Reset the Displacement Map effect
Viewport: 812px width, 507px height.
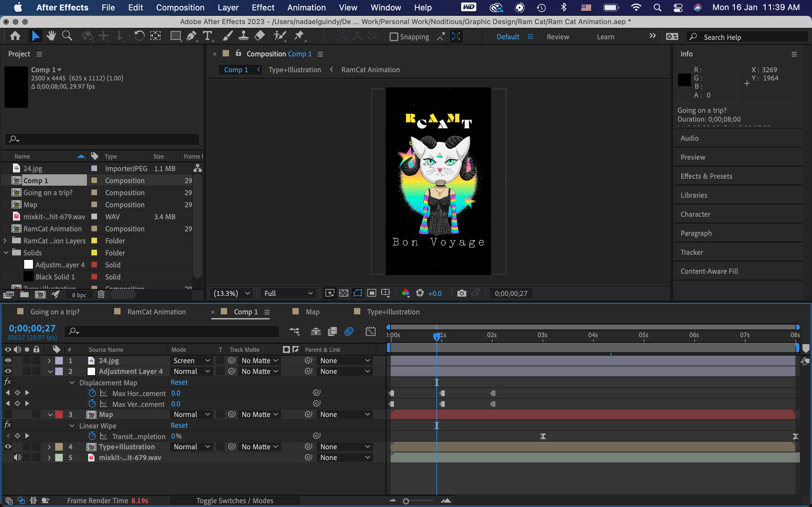click(179, 382)
